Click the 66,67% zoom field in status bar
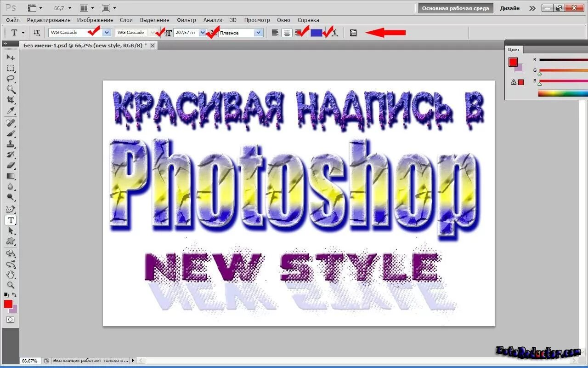The height and width of the screenshot is (368, 588). coord(30,361)
